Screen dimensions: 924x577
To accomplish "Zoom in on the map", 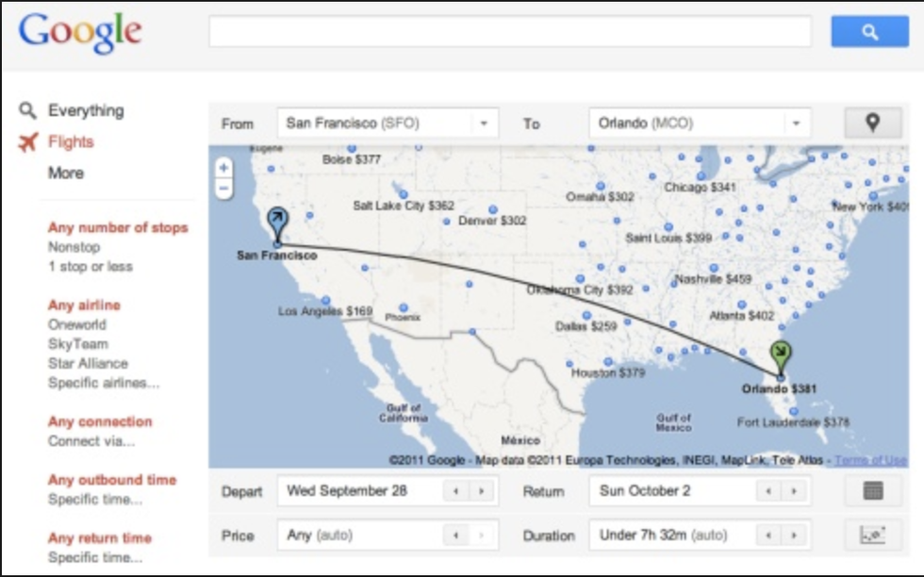I will pyautogui.click(x=223, y=168).
